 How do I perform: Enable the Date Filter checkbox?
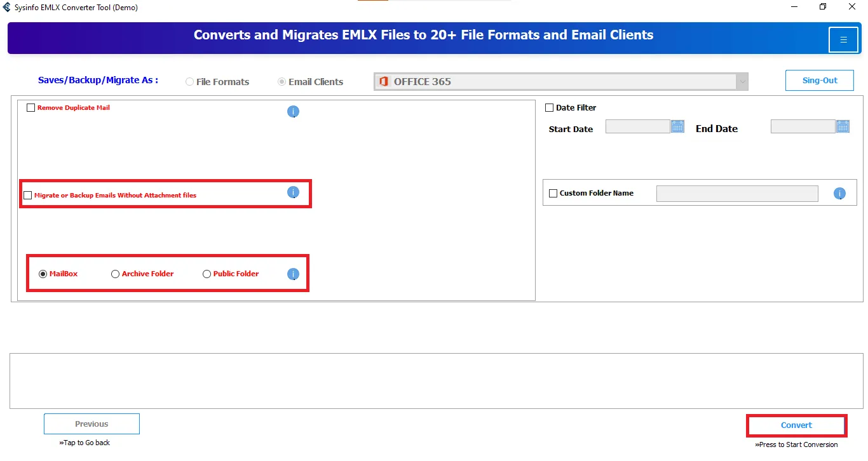550,108
